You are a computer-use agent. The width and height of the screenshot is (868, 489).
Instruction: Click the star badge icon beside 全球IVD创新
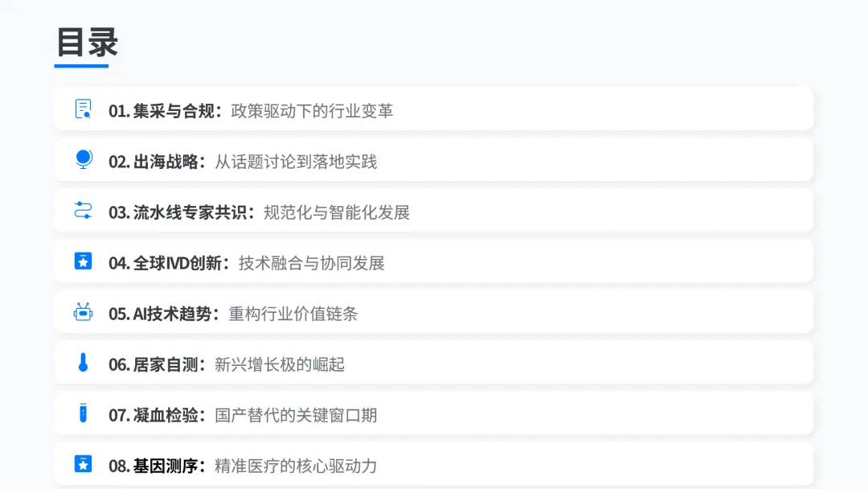coord(83,261)
